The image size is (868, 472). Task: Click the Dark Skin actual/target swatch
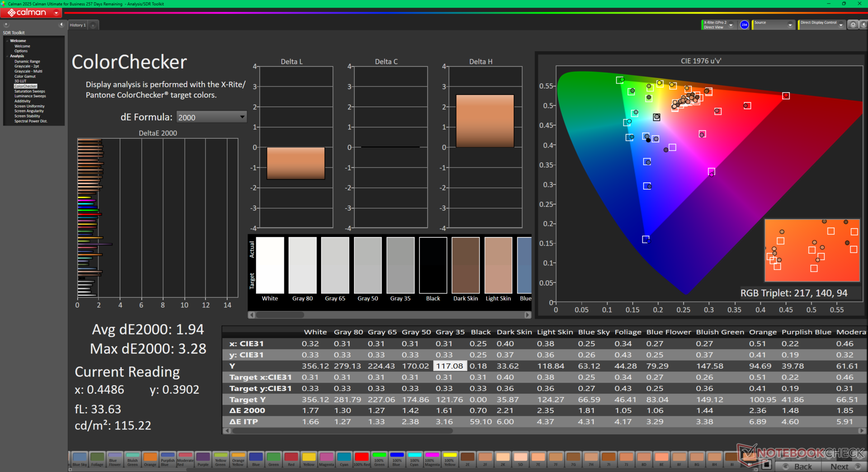(x=466, y=265)
